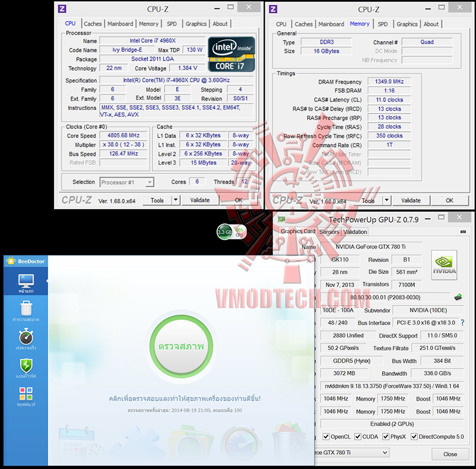This screenshot has width=476, height=469.
Task: Click BeeDoctor last check date text
Action: 185,410
